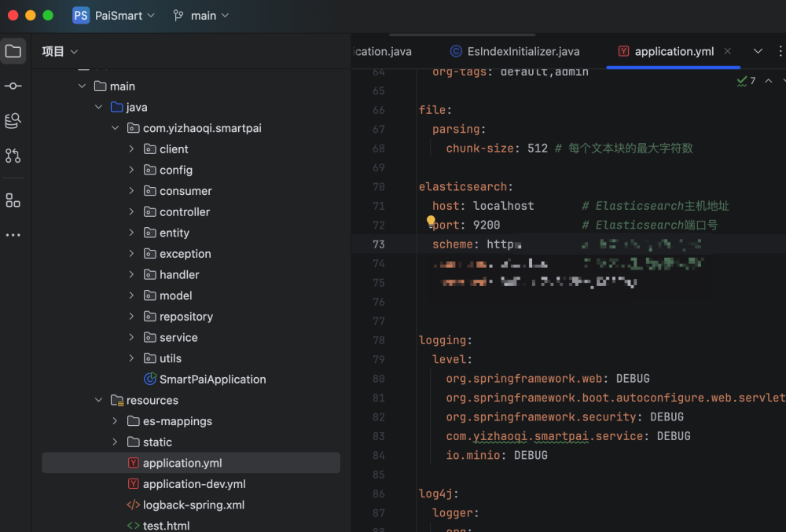The height and width of the screenshot is (532, 786).
Task: Open the Commit tool window icon
Action: click(13, 86)
